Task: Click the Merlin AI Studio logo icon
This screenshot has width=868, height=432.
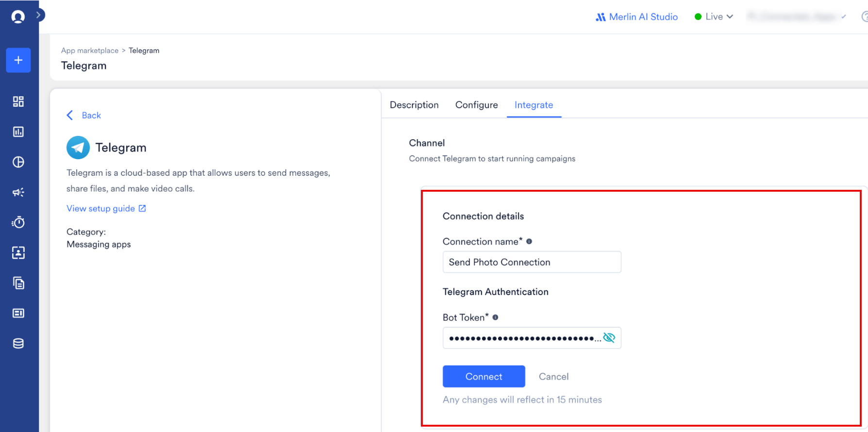Action: (601, 17)
